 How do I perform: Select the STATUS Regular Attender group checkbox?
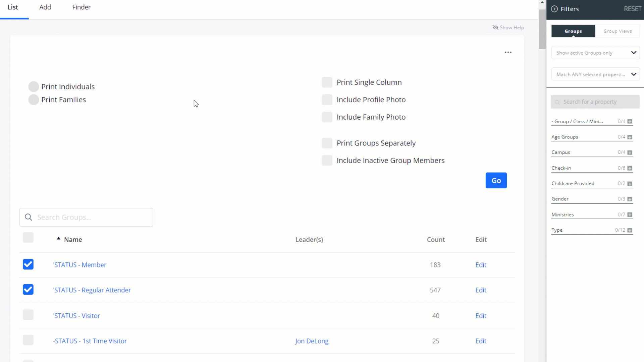click(x=28, y=290)
